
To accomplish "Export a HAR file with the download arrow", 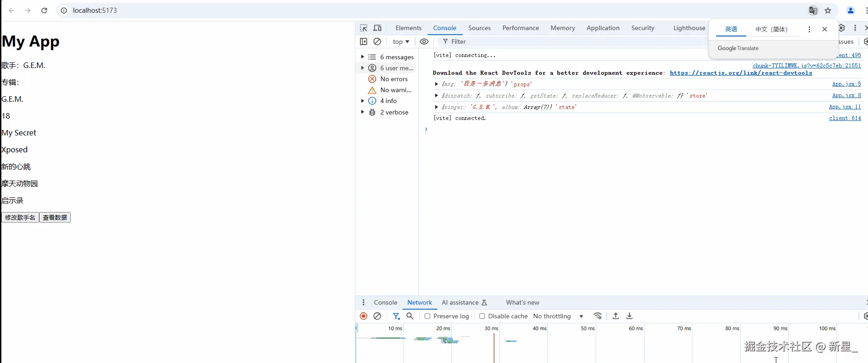I will (629, 316).
